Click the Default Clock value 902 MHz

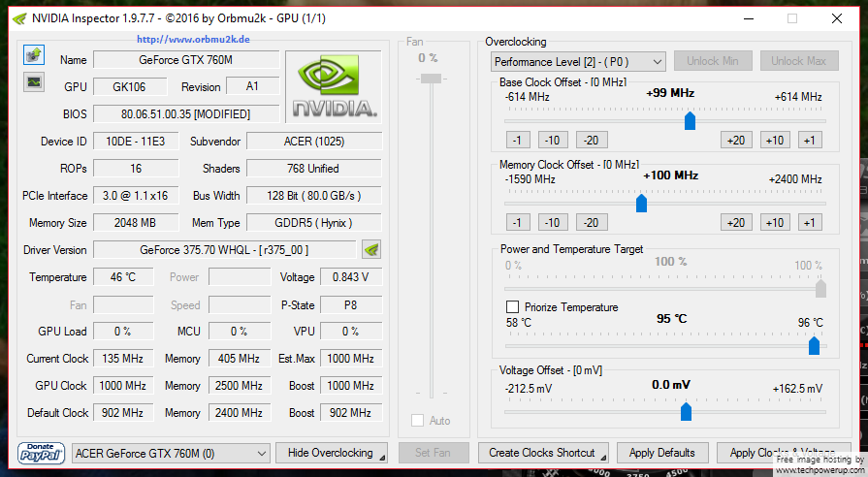pyautogui.click(x=123, y=412)
